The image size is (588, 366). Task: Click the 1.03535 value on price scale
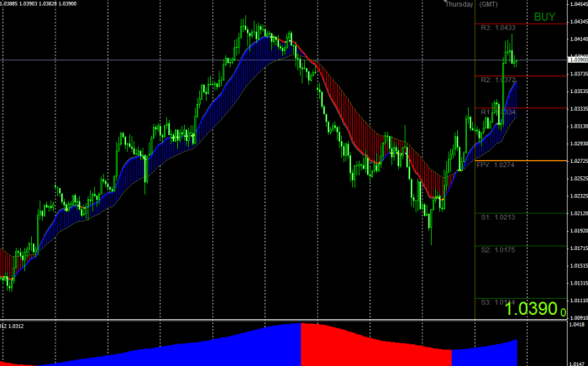click(x=579, y=91)
